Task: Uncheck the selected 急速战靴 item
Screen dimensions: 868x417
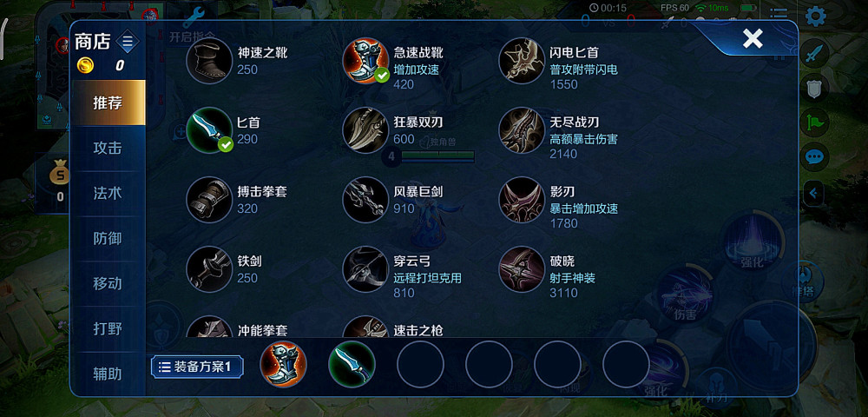Action: pyautogui.click(x=365, y=61)
